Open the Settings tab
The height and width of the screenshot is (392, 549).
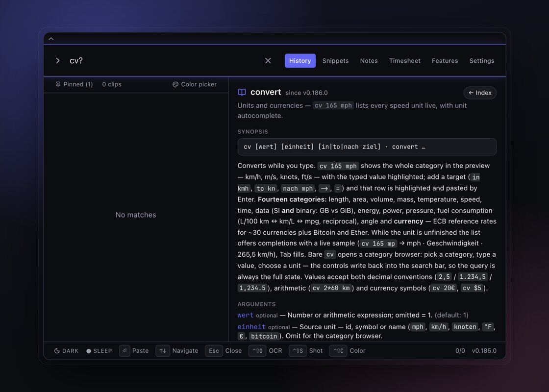tap(482, 61)
